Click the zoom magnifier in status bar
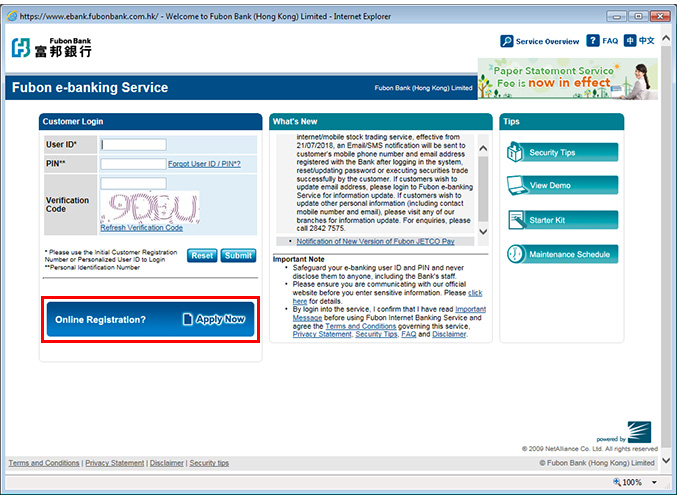Image resolution: width=677 pixels, height=500 pixels. [617, 481]
